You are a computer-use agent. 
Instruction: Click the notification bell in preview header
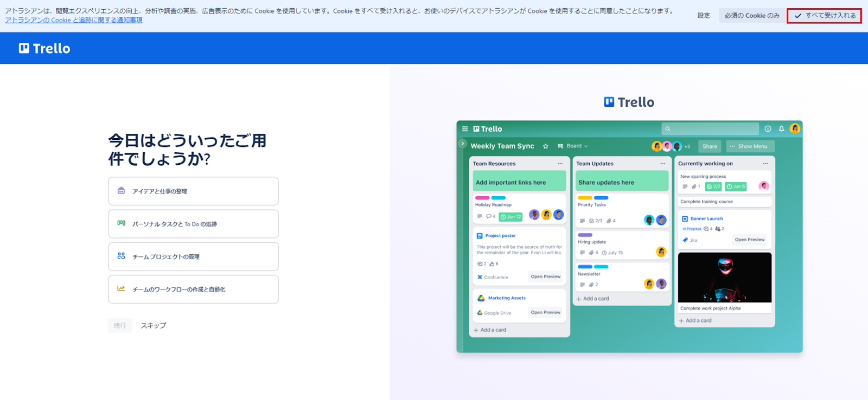coord(781,129)
